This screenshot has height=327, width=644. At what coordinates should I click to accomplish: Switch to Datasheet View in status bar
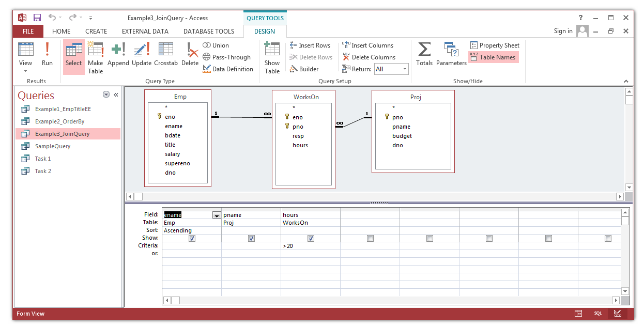(x=578, y=314)
